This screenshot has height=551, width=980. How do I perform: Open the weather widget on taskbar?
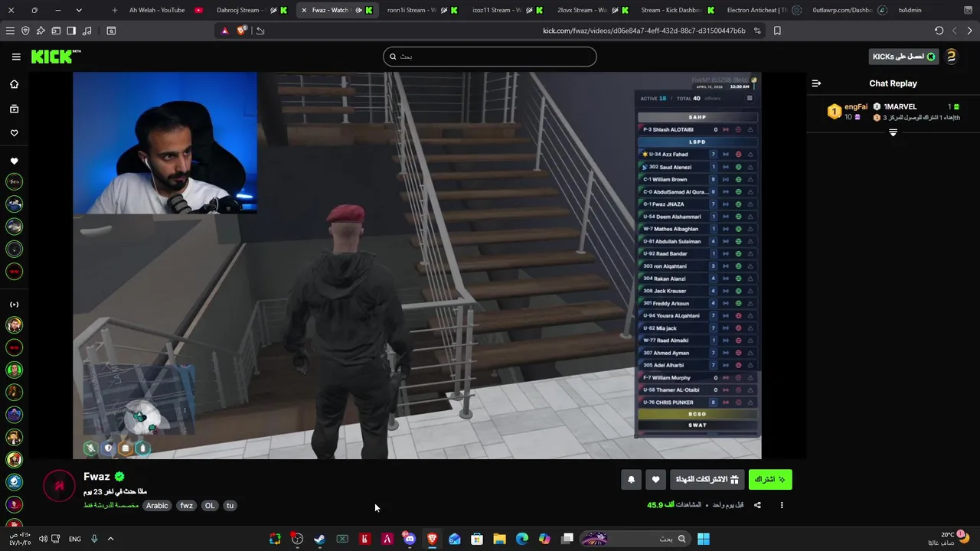[949, 538]
